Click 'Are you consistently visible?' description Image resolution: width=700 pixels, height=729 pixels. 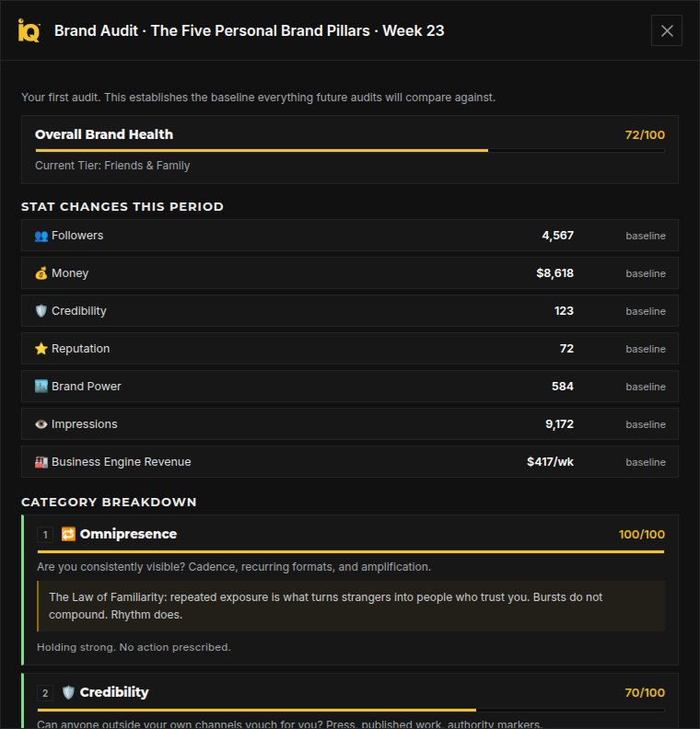(x=234, y=567)
